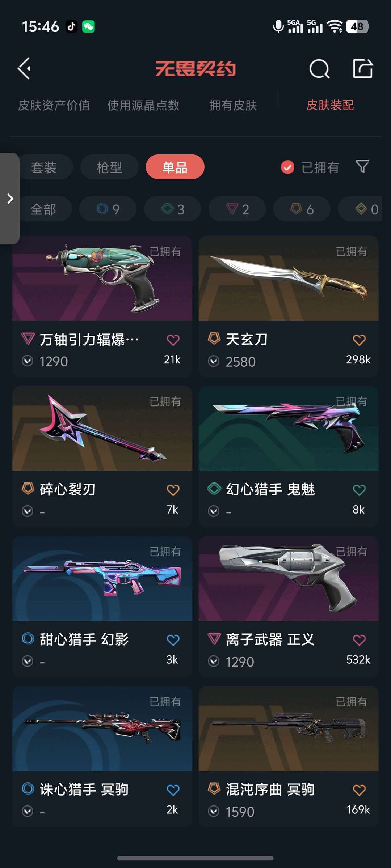Screen dimensions: 391x868
Task: Switch to 皮肤资产价值 tab
Action: 54,105
